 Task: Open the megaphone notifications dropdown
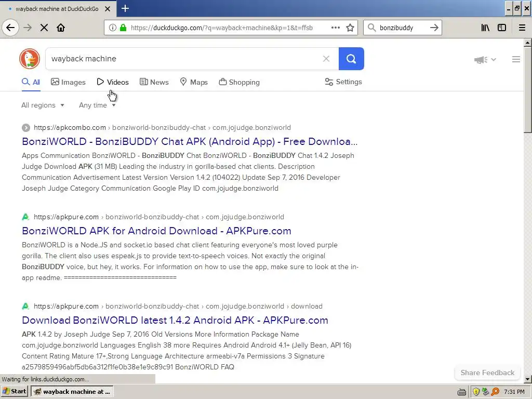[x=485, y=60]
